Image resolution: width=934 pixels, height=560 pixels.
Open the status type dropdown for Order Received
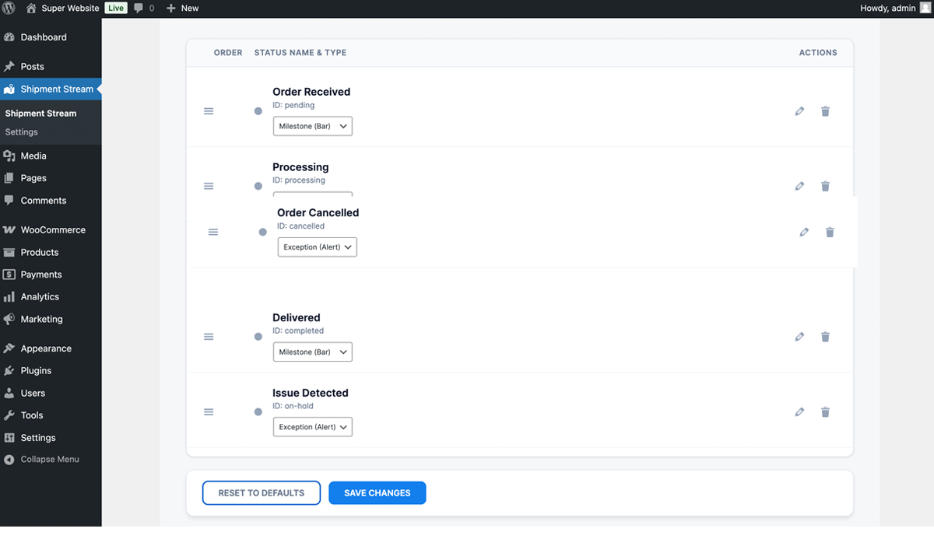click(312, 125)
